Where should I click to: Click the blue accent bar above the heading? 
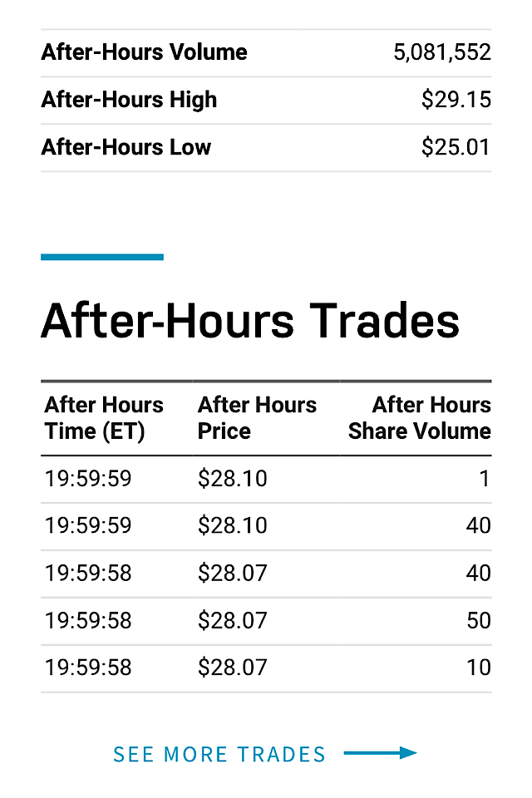(x=102, y=257)
